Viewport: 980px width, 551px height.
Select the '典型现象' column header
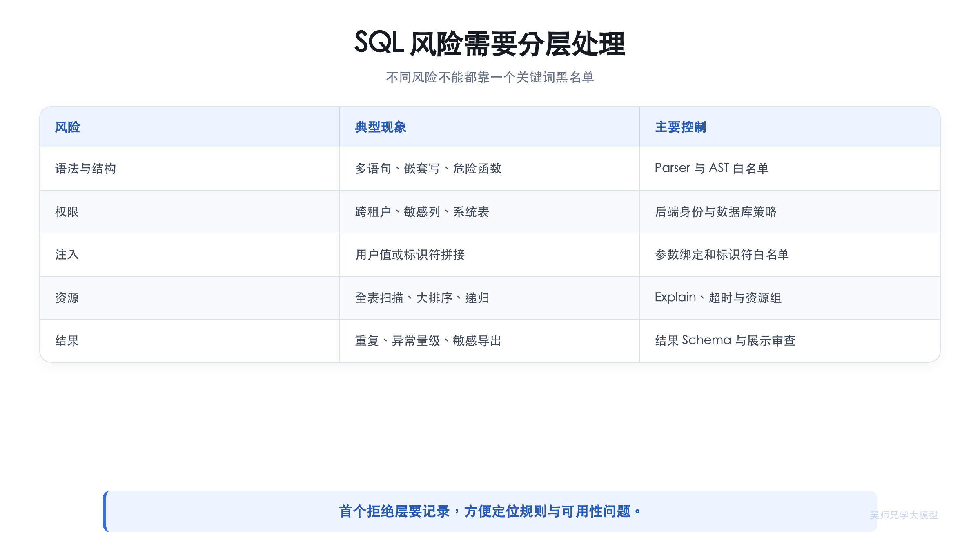(489, 127)
